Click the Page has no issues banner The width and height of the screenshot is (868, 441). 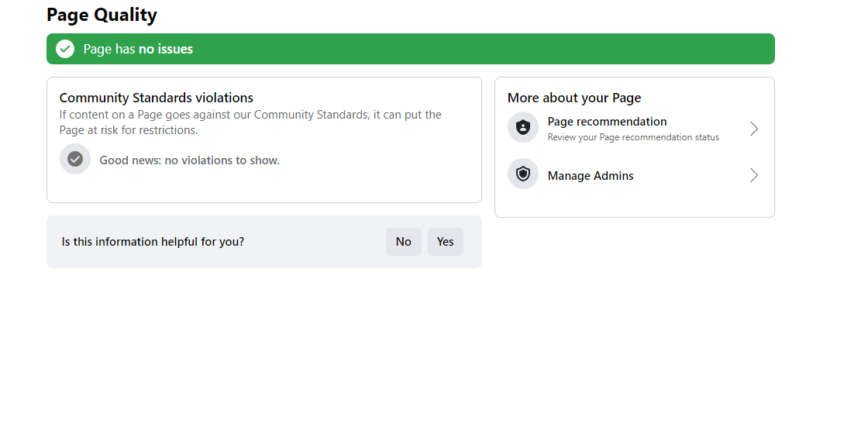(x=411, y=49)
